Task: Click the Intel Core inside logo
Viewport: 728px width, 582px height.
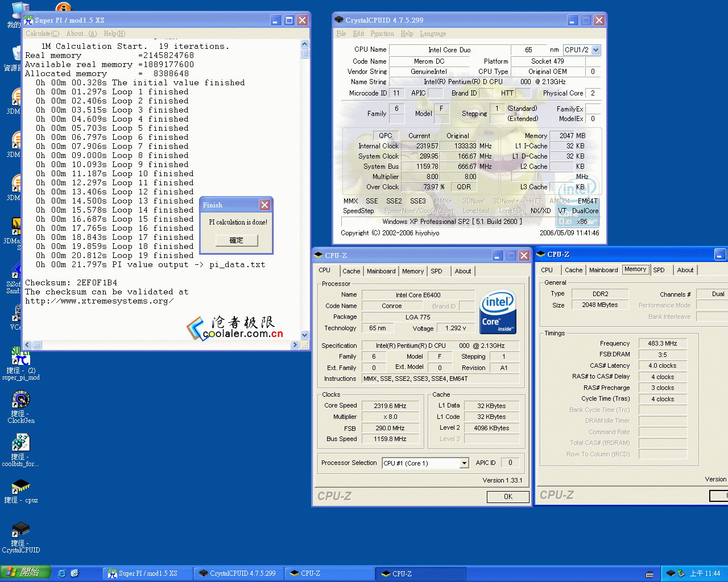Action: click(498, 312)
